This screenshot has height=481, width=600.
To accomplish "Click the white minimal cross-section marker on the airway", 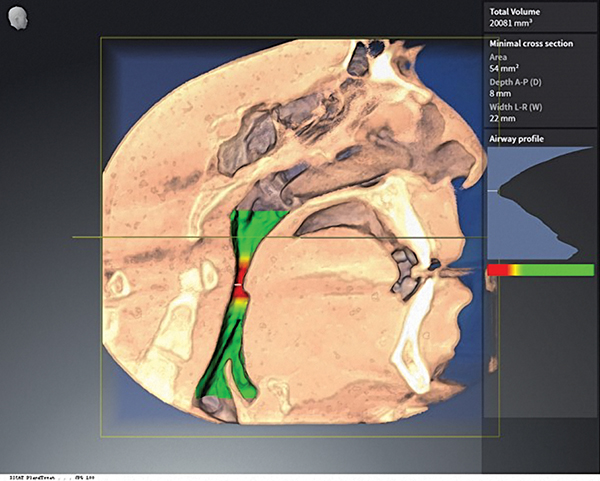I will pos(238,286).
